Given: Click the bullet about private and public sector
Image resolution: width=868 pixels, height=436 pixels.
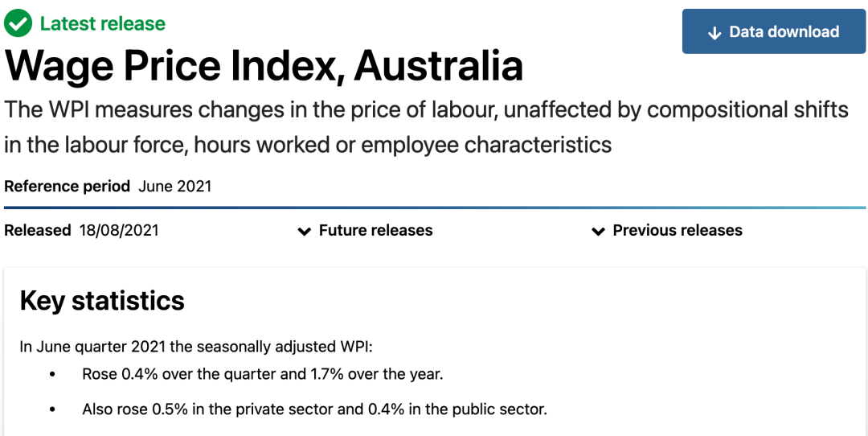Looking at the screenshot, I should [315, 410].
